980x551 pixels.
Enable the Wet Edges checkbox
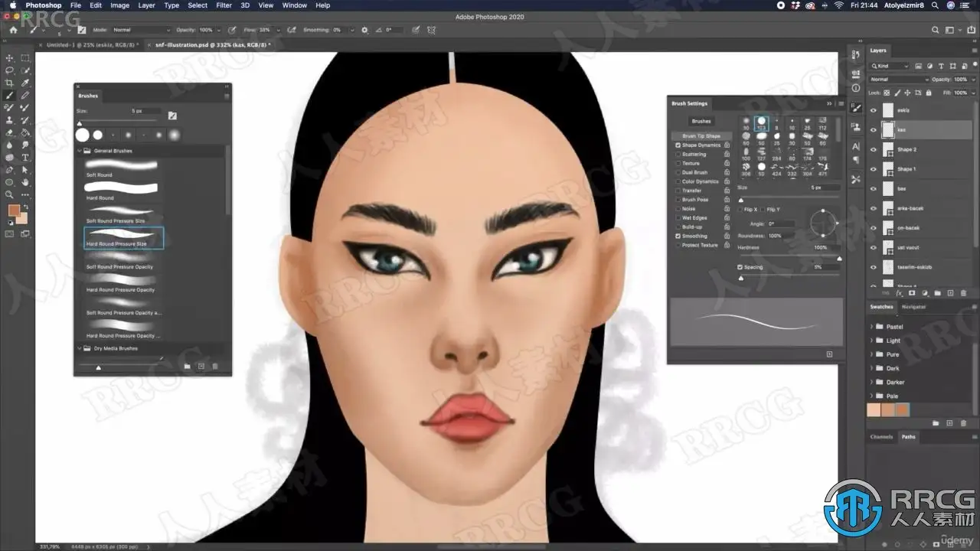(x=678, y=218)
